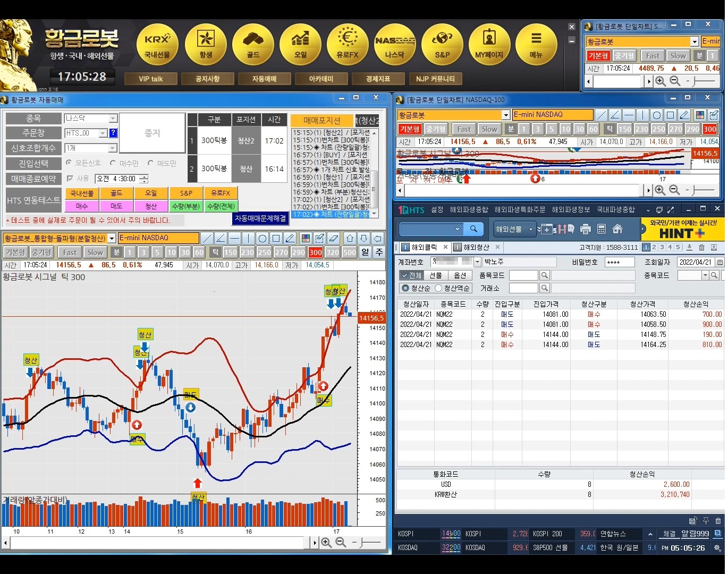Open the calculator icon in 1QHTS toolbar

tap(602, 229)
